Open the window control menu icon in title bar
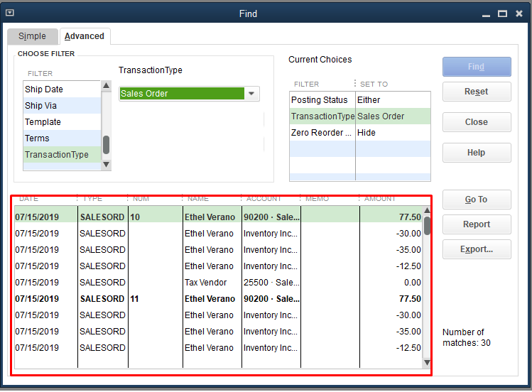Screen dimensions: 532x392 point(10,13)
